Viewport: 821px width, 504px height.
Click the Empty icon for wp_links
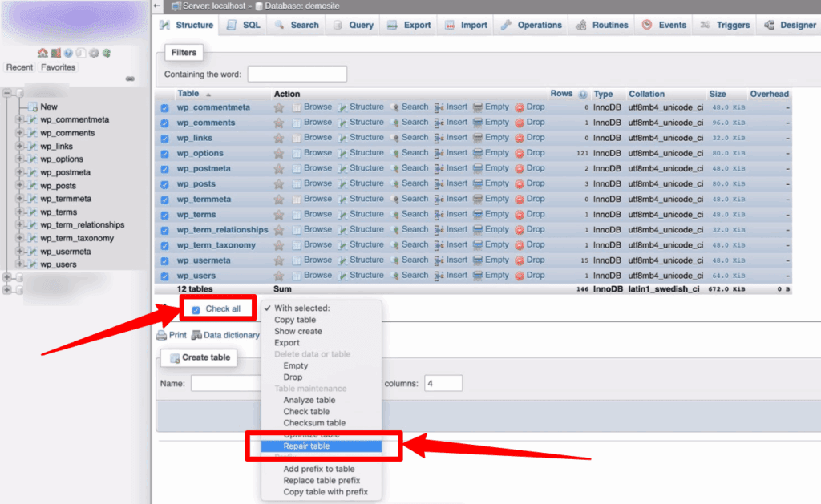[478, 138]
